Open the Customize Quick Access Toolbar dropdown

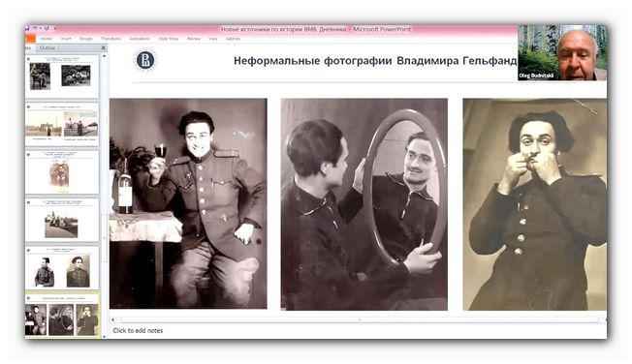pyautogui.click(x=55, y=29)
